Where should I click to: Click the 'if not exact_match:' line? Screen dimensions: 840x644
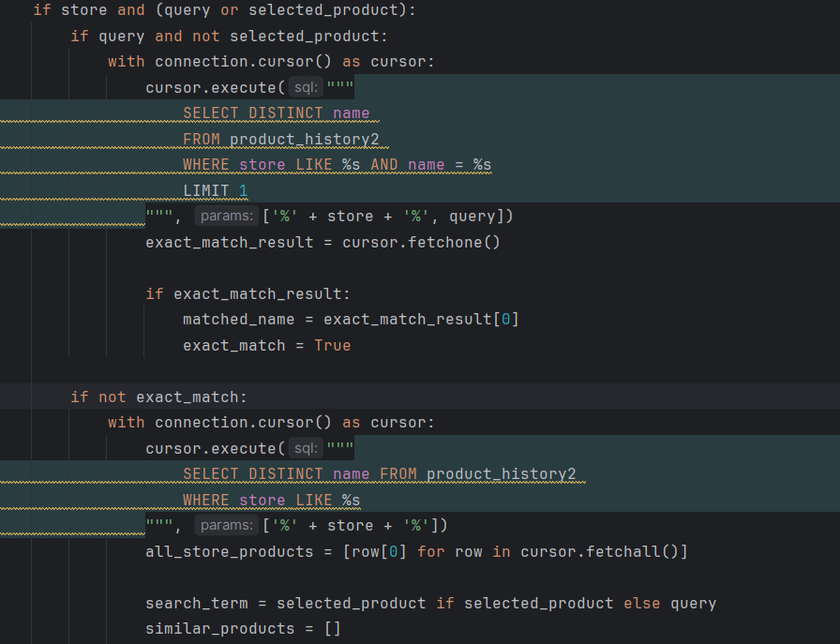tap(158, 397)
